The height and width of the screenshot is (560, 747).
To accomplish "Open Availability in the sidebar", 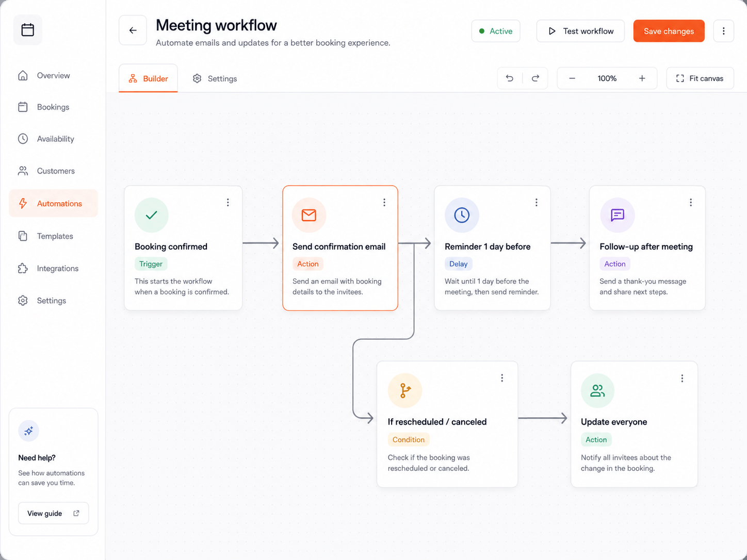I will click(x=53, y=139).
